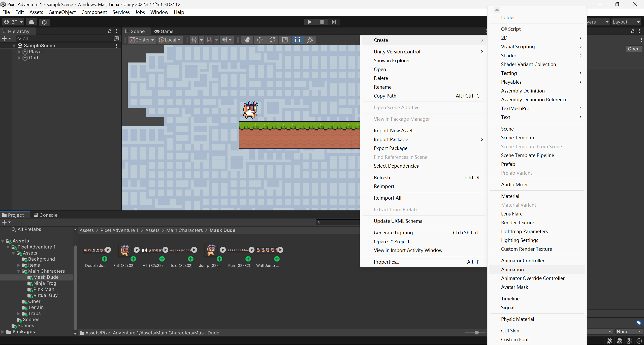Collapse the Main Characters folder

pyautogui.click(x=18, y=271)
